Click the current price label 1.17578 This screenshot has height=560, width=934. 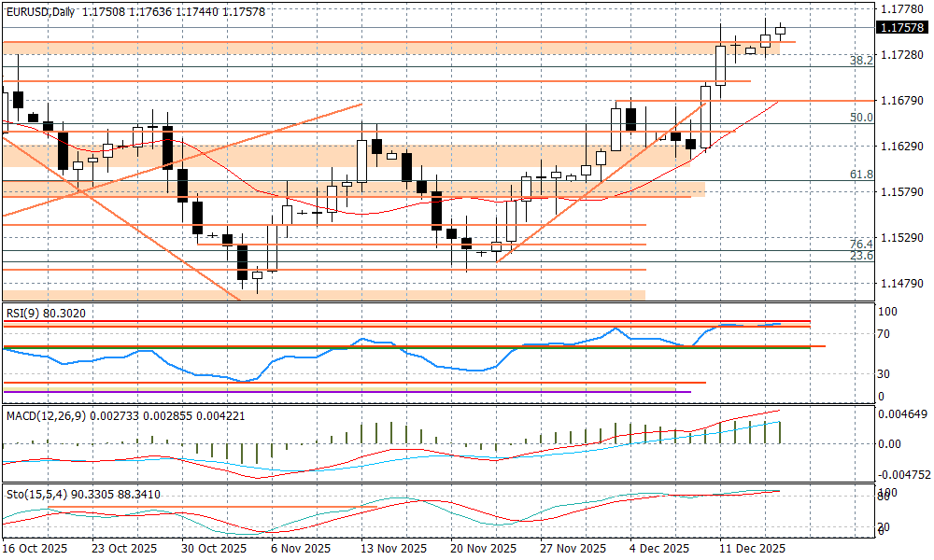coord(902,27)
